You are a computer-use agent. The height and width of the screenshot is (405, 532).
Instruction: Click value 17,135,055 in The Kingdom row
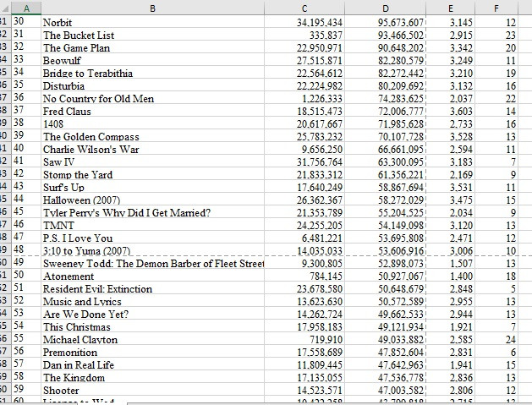coord(304,378)
